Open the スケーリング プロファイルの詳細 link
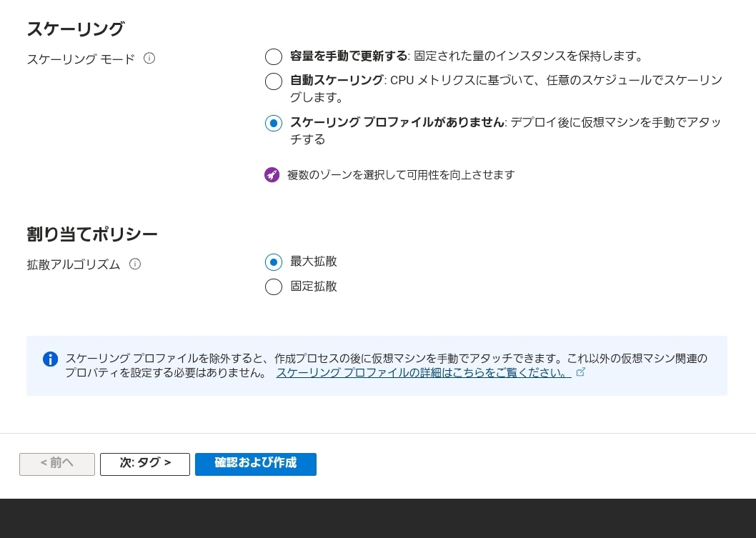The image size is (756, 538). tap(423, 373)
